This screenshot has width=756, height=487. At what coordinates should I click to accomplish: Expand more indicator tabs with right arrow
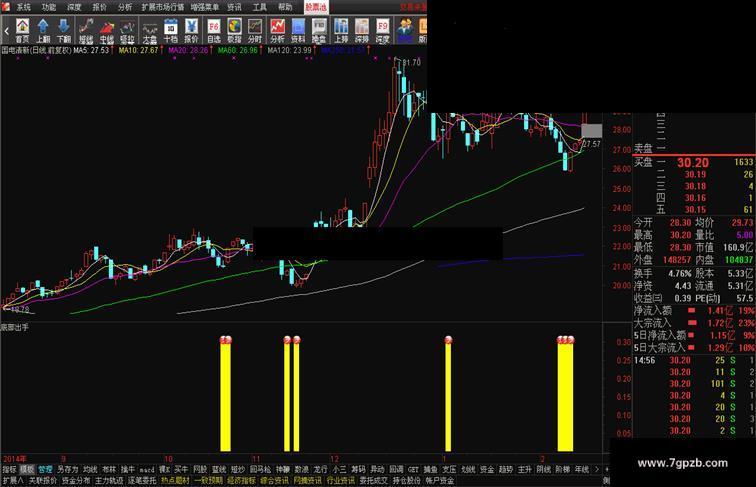(597, 469)
